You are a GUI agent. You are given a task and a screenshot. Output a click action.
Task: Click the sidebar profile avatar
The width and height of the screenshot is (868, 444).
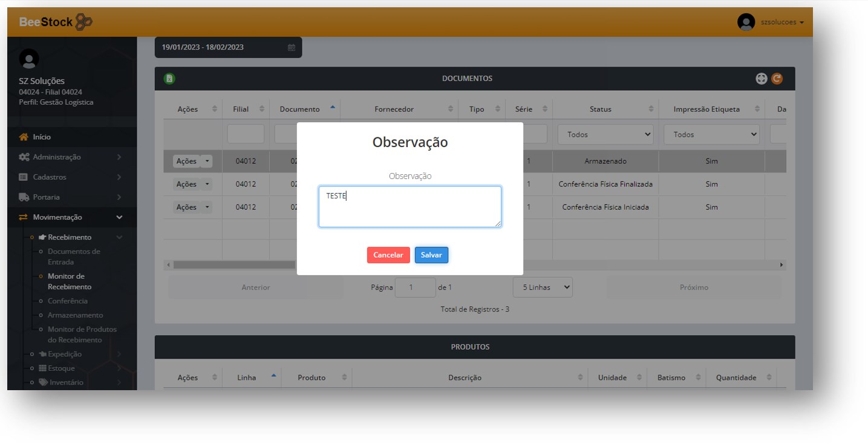point(29,59)
